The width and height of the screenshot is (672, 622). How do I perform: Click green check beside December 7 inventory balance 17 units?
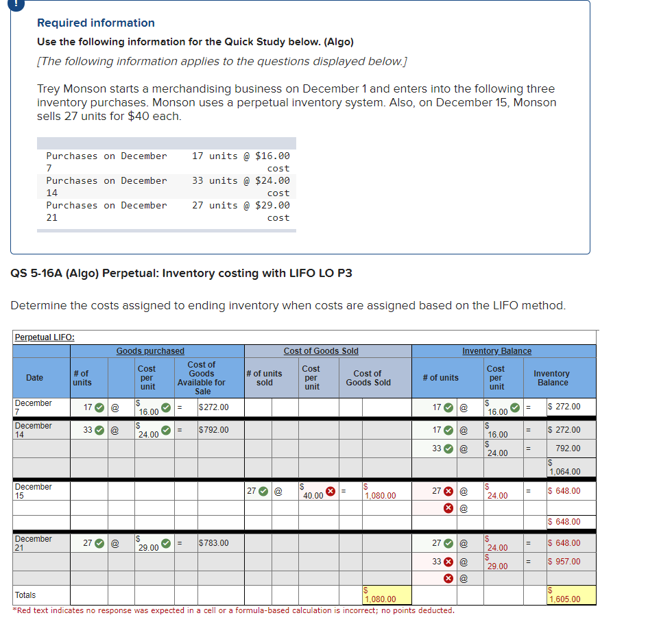point(448,407)
